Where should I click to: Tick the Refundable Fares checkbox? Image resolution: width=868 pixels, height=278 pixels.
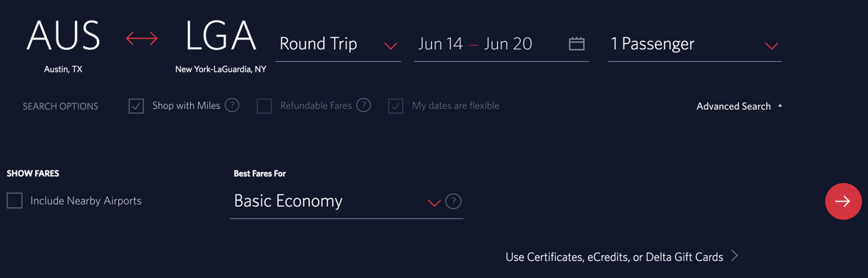[x=264, y=106]
